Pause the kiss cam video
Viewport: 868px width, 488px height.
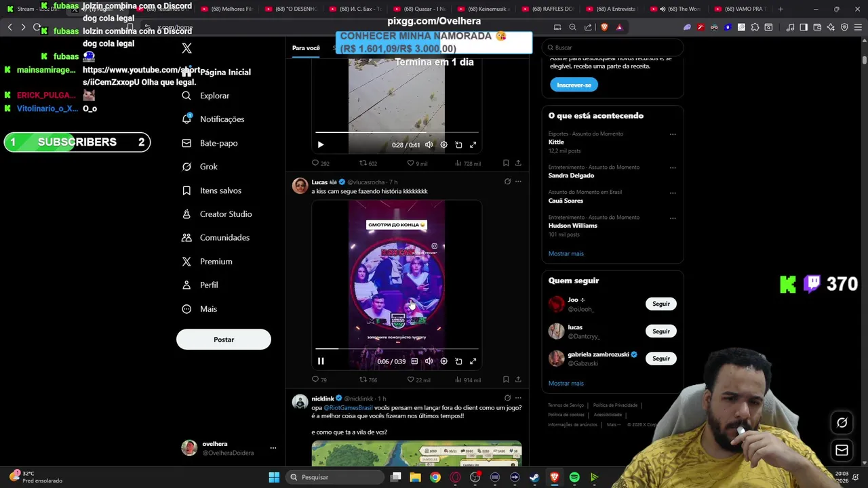coord(321,361)
